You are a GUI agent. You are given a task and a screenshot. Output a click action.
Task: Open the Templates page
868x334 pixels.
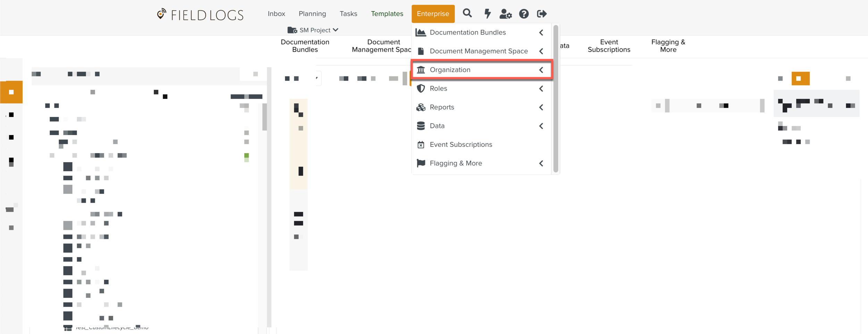click(x=387, y=14)
